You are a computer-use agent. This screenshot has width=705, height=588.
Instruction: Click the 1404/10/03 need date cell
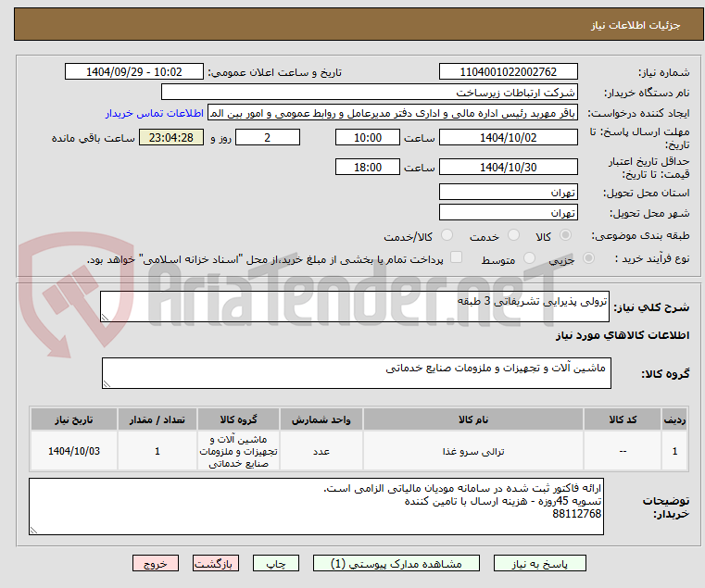coord(74,451)
